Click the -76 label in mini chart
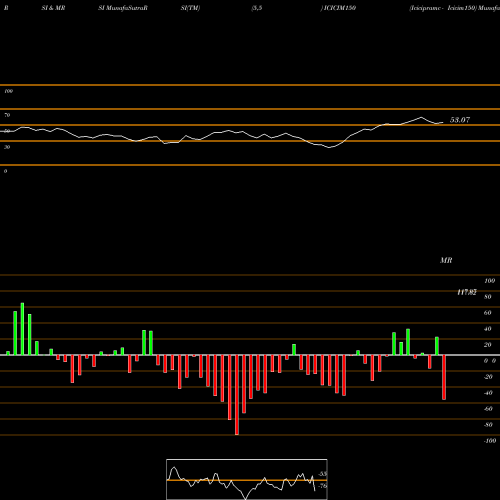This screenshot has height=500, width=500. 323,486
